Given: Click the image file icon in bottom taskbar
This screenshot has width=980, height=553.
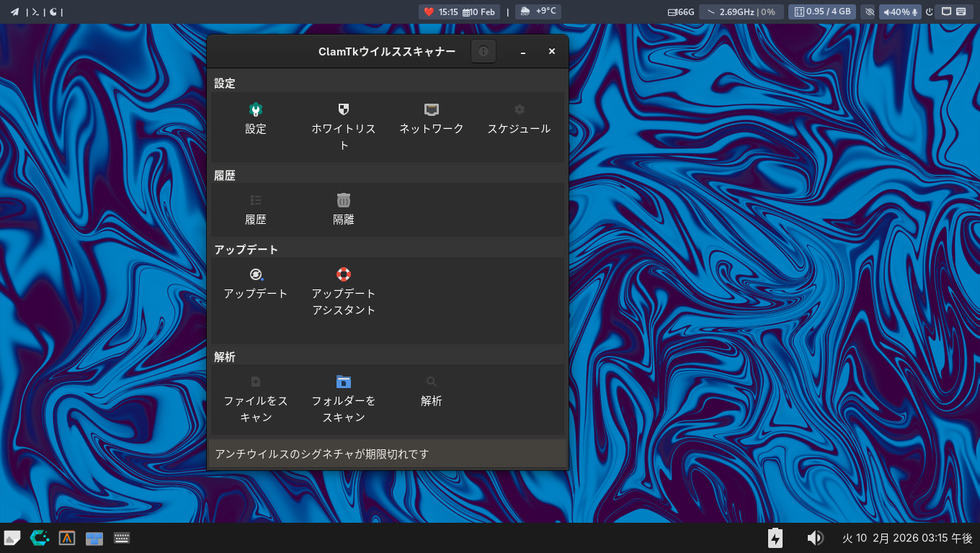Looking at the screenshot, I should (x=12, y=538).
